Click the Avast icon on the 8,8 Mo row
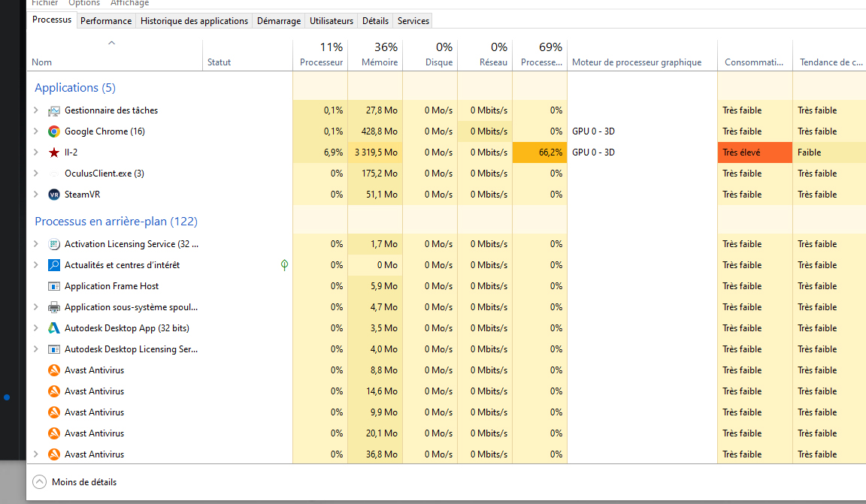Image resolution: width=866 pixels, height=504 pixels. (53, 370)
